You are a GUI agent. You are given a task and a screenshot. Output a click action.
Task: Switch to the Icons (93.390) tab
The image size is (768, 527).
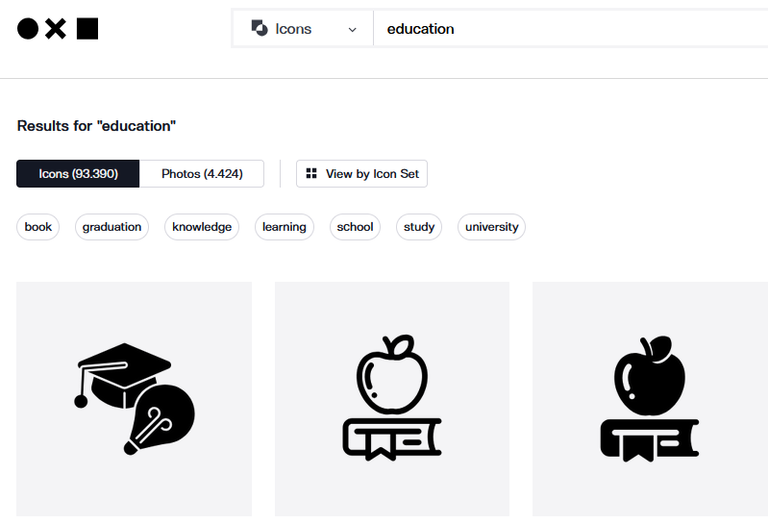click(x=78, y=174)
